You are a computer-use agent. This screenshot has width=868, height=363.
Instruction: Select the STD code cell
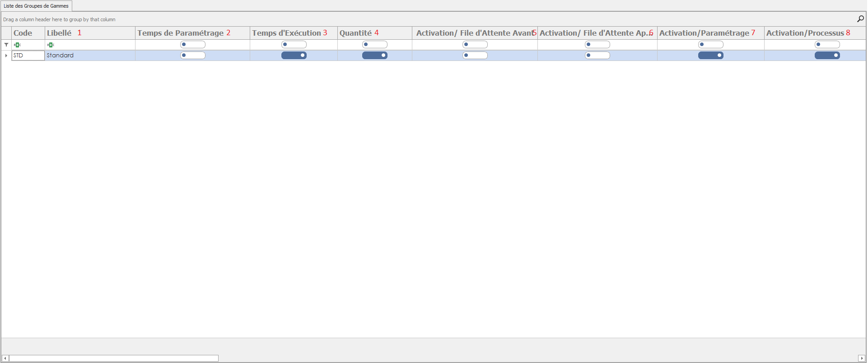click(x=28, y=56)
